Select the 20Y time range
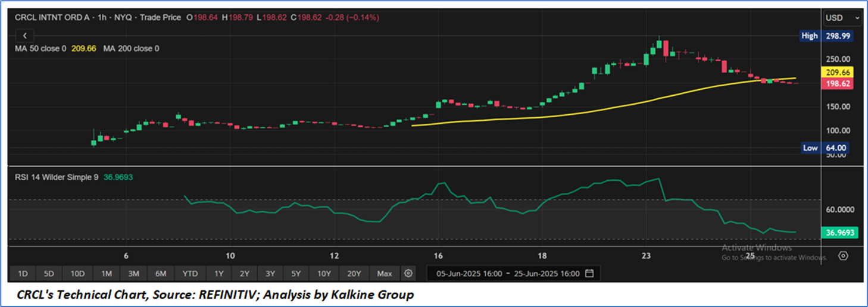This screenshot has height=307, width=868. coord(354,274)
